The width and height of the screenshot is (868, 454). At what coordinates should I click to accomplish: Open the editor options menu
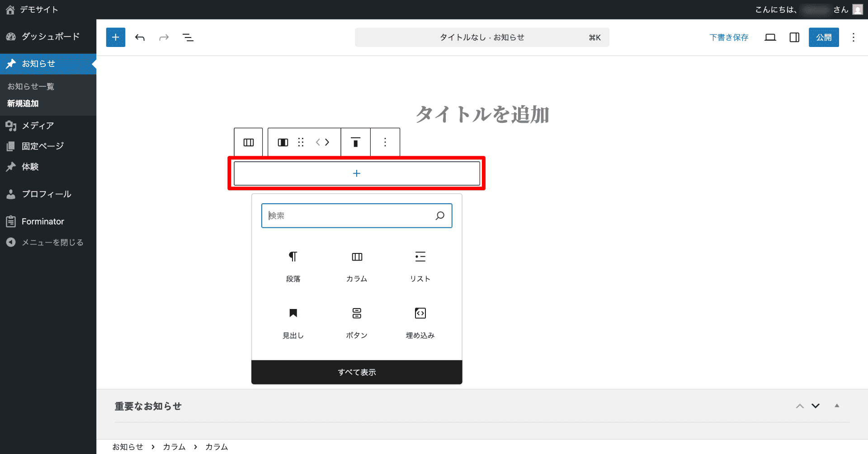tap(854, 37)
